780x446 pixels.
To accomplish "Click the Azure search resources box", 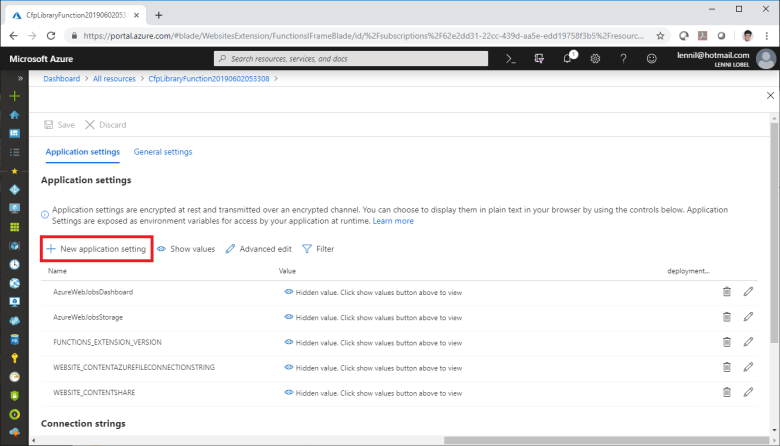I will [x=351, y=59].
